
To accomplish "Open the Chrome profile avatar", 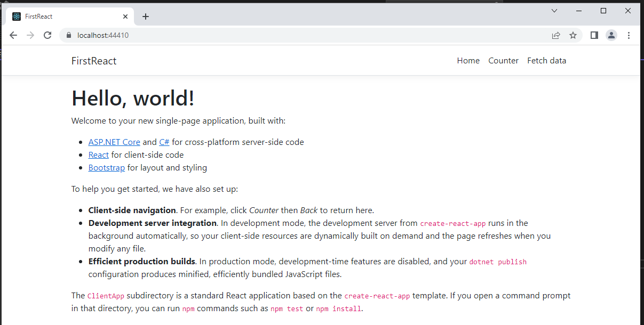I will pyautogui.click(x=611, y=35).
